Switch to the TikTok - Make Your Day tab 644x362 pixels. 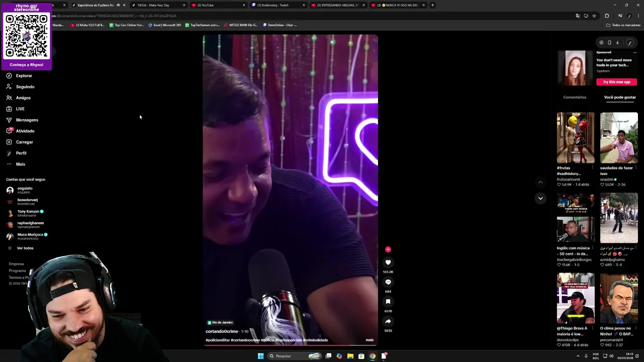tap(158, 5)
